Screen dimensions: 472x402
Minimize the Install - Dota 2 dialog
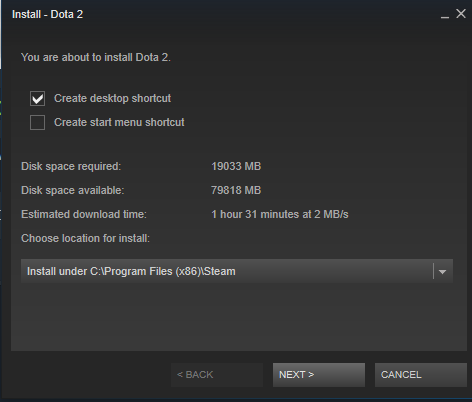coord(445,16)
